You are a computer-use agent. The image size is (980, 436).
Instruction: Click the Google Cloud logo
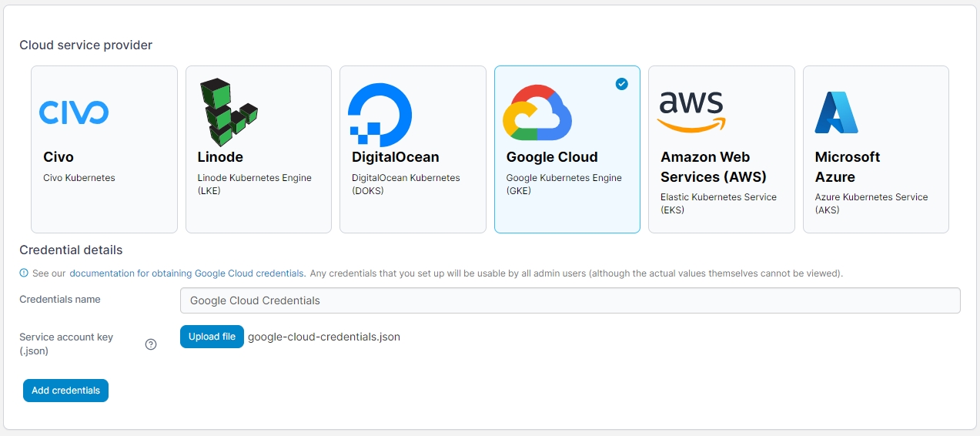pyautogui.click(x=537, y=112)
